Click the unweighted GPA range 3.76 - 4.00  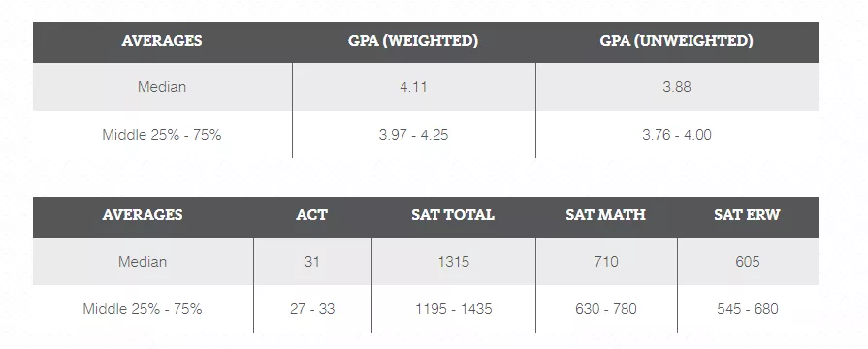tap(677, 135)
